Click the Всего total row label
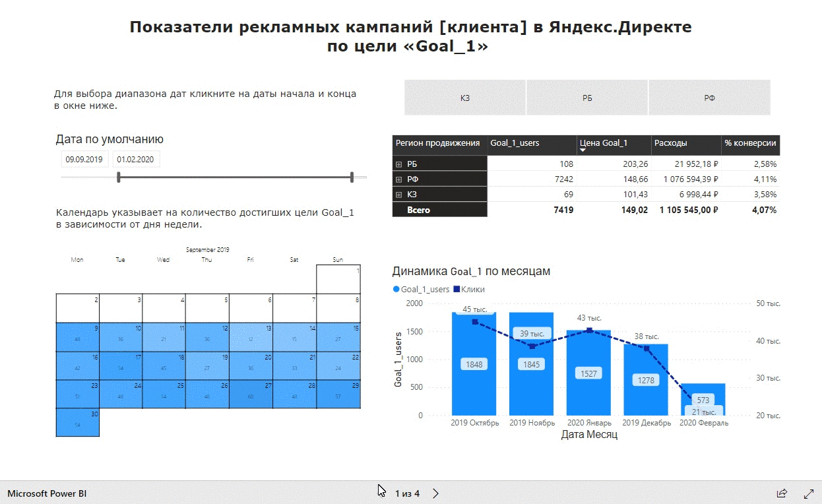 point(418,210)
